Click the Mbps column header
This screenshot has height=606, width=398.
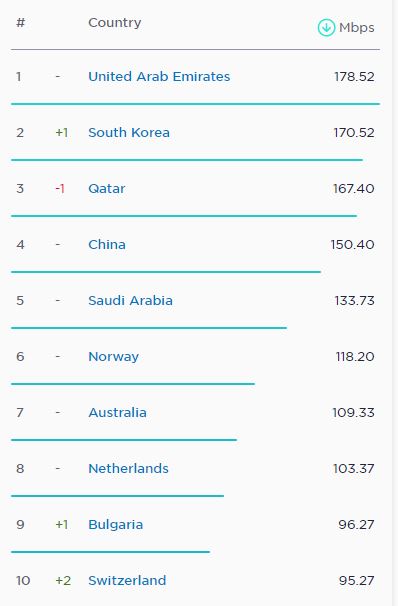357,28
